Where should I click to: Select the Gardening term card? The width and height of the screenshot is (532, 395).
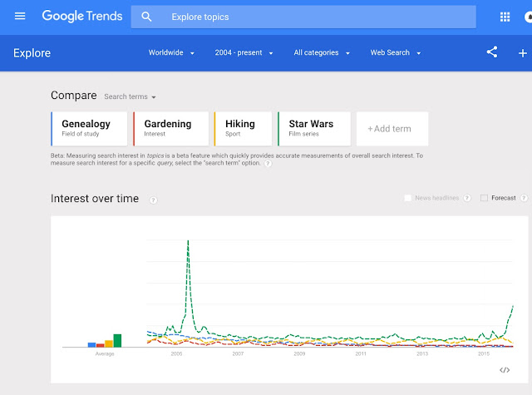170,129
